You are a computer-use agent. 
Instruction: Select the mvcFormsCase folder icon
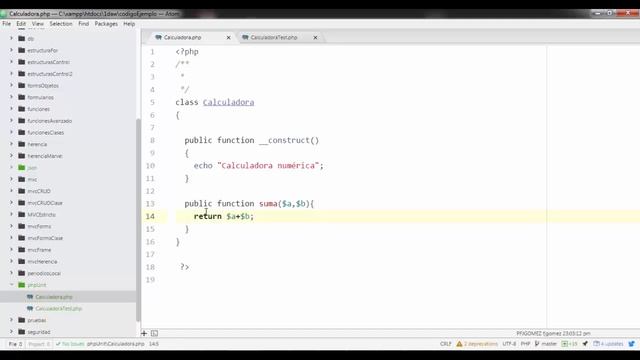(22, 238)
